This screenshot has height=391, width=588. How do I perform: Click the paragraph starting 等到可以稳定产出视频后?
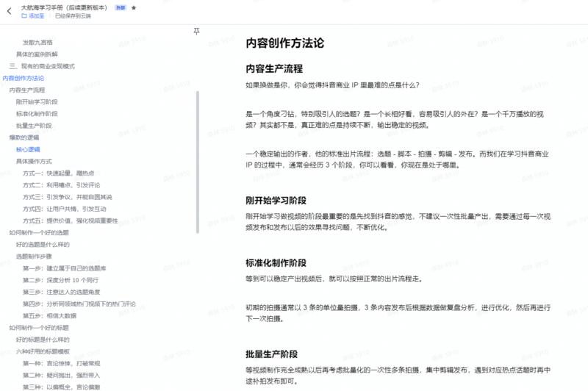(x=334, y=279)
